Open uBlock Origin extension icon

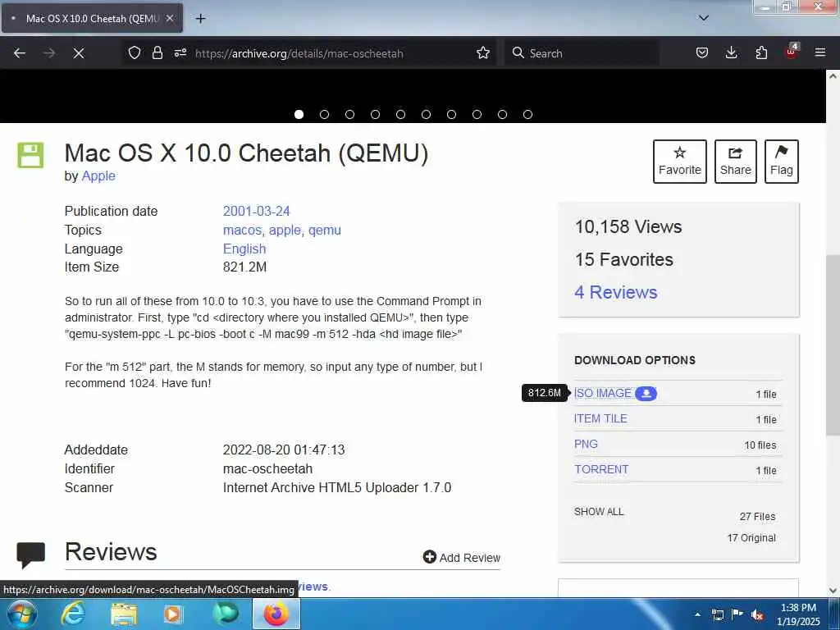pos(792,52)
